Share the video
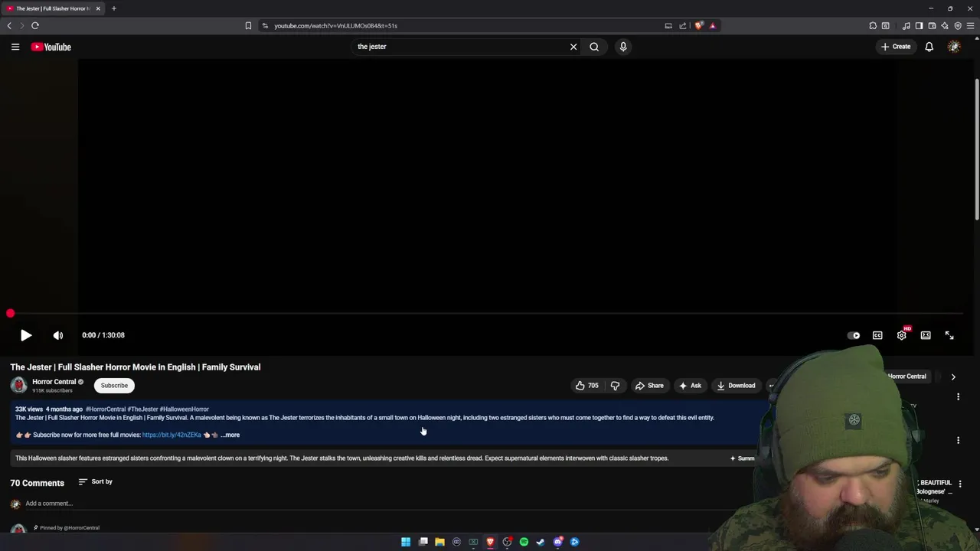Viewport: 980px width, 551px height. [x=649, y=386]
